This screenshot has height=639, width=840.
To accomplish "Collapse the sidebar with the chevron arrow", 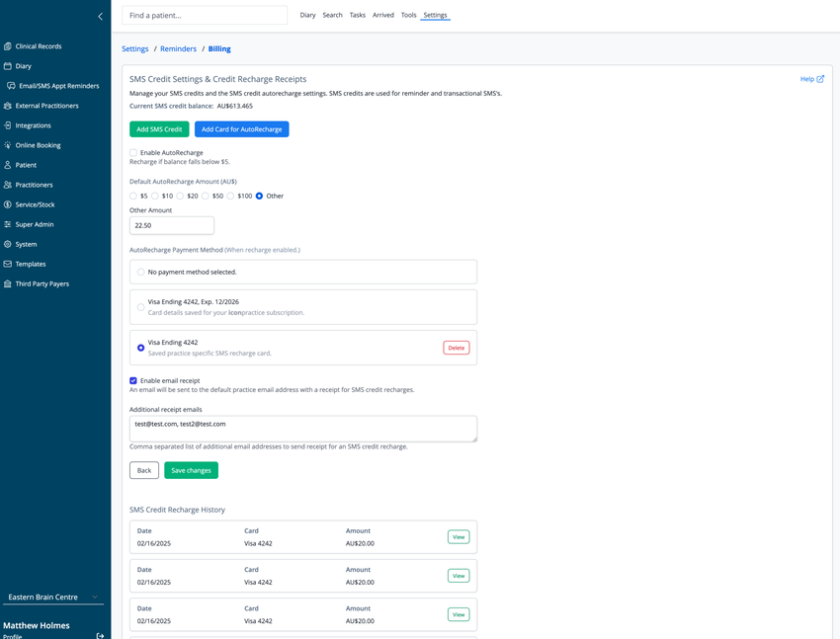I will pyautogui.click(x=100, y=17).
